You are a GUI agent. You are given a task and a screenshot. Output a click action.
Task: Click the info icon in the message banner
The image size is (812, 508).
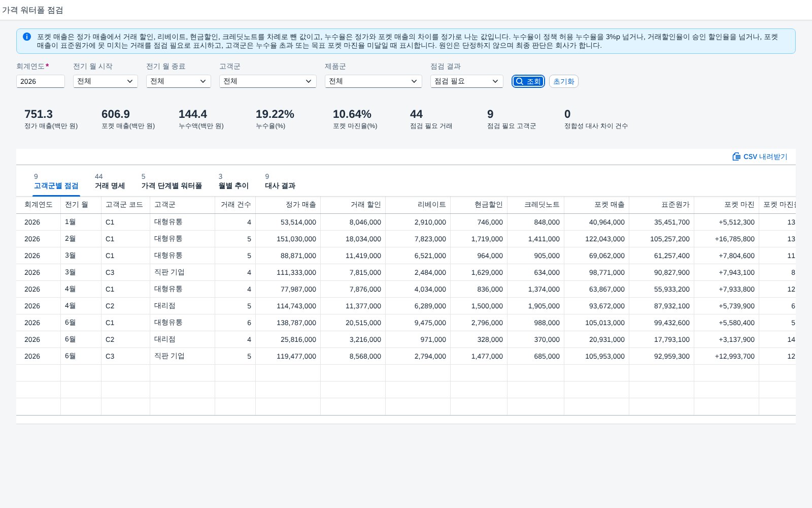(x=27, y=37)
